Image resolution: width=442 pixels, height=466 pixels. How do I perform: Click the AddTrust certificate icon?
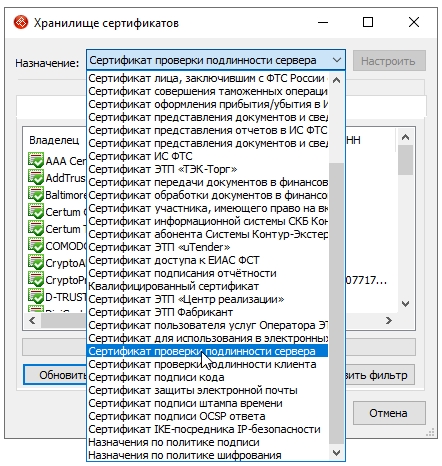(36, 177)
